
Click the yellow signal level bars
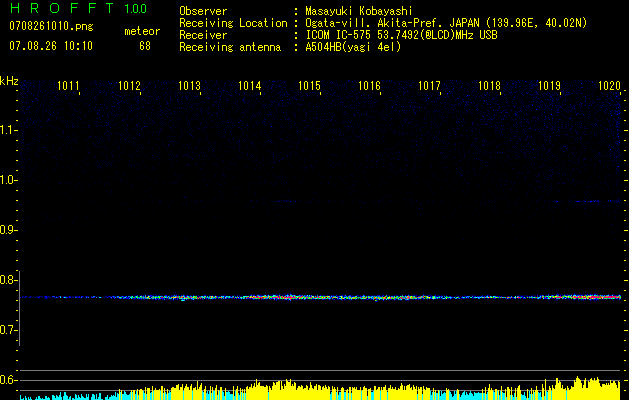click(369, 390)
